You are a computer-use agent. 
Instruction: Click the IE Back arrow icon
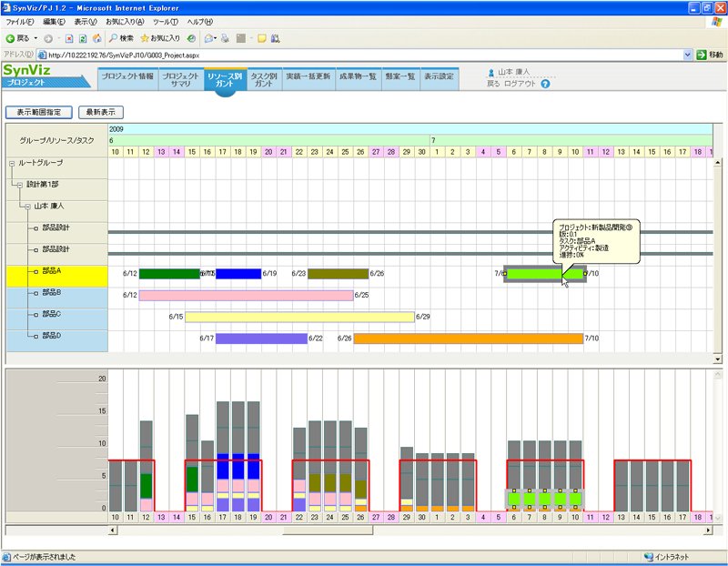click(10, 38)
